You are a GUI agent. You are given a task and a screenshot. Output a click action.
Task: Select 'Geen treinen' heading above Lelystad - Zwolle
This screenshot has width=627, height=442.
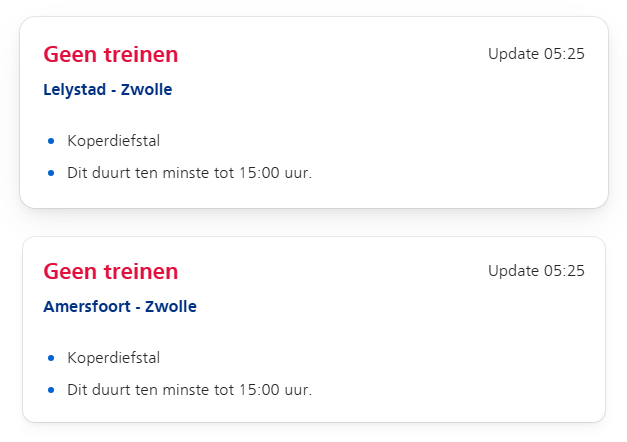110,55
